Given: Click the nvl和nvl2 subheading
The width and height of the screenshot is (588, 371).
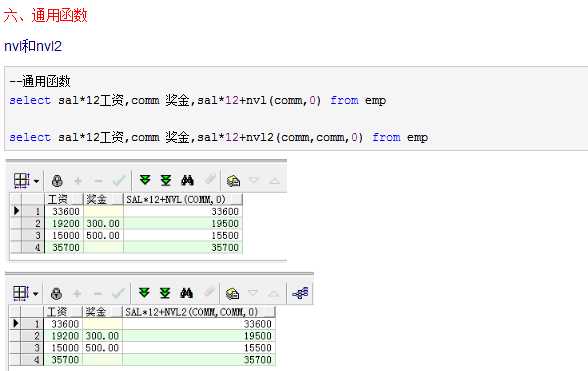Looking at the screenshot, I should pos(33,46).
